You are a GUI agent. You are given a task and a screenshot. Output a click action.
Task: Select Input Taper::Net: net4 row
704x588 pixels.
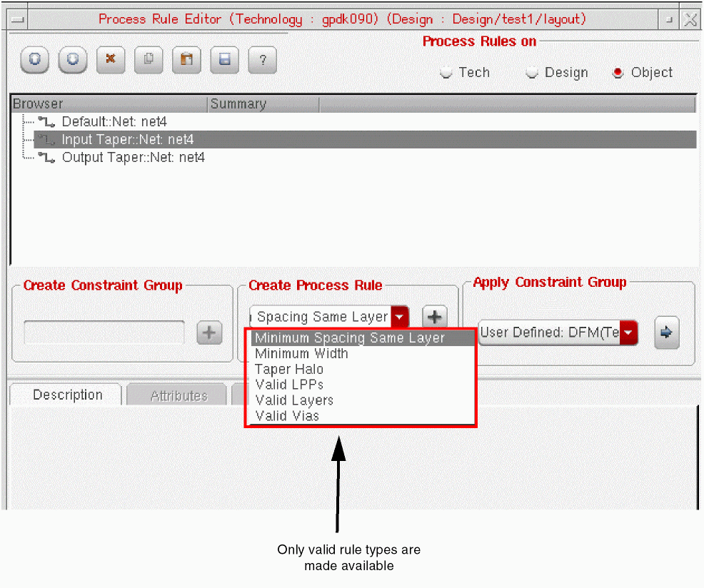(x=365, y=140)
